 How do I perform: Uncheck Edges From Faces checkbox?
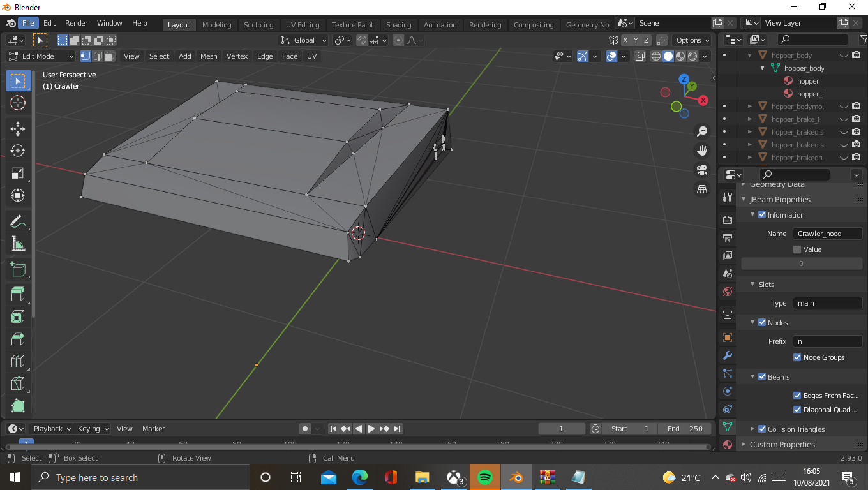797,396
